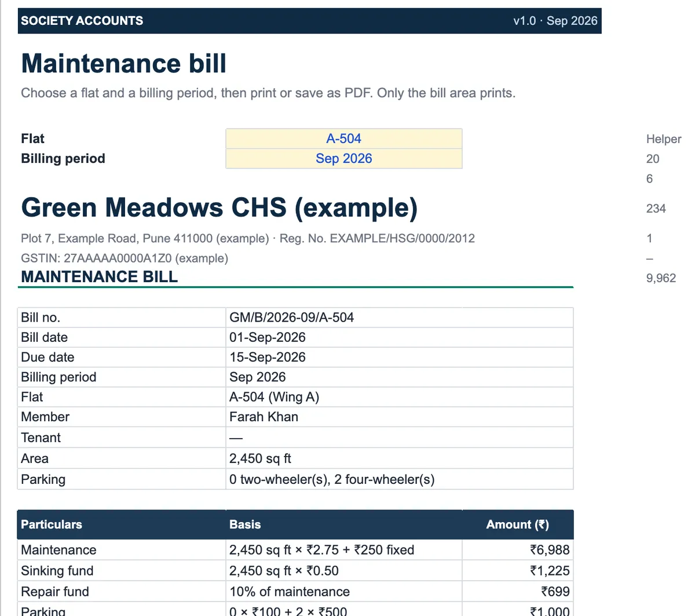695x616 pixels.
Task: Click the Maintenance basis with ₹250 fixed
Action: click(321, 550)
